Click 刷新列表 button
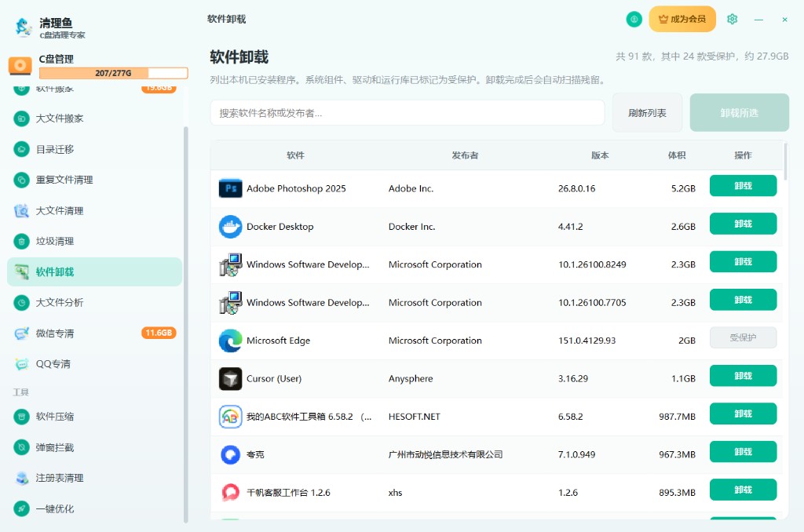This screenshot has width=804, height=532. pos(647,113)
